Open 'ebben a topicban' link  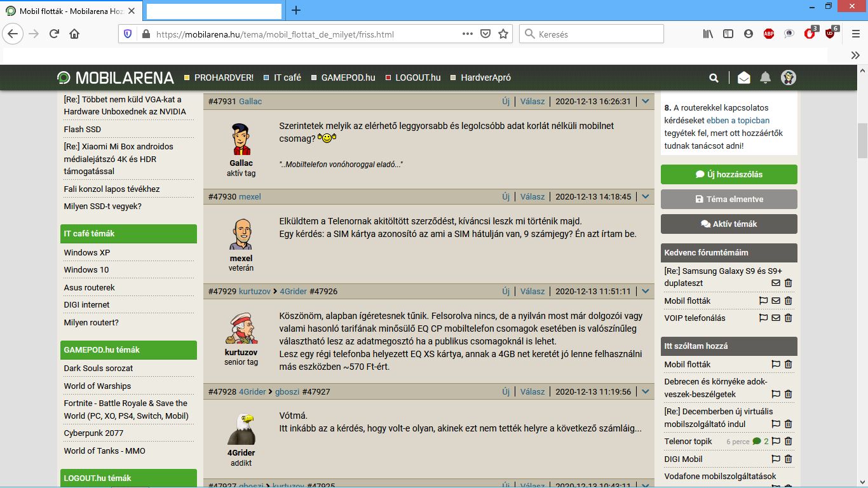[738, 120]
